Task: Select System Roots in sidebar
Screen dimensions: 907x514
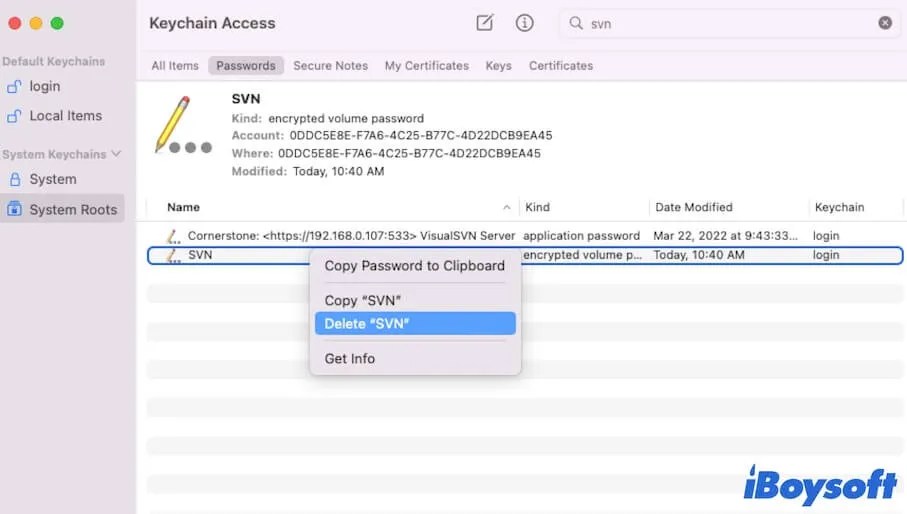Action: coord(62,209)
